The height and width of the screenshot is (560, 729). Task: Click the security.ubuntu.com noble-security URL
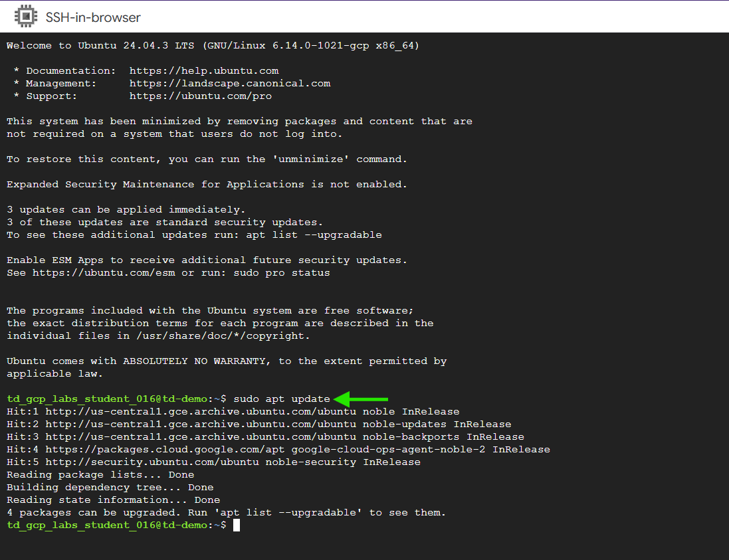pyautogui.click(x=152, y=462)
